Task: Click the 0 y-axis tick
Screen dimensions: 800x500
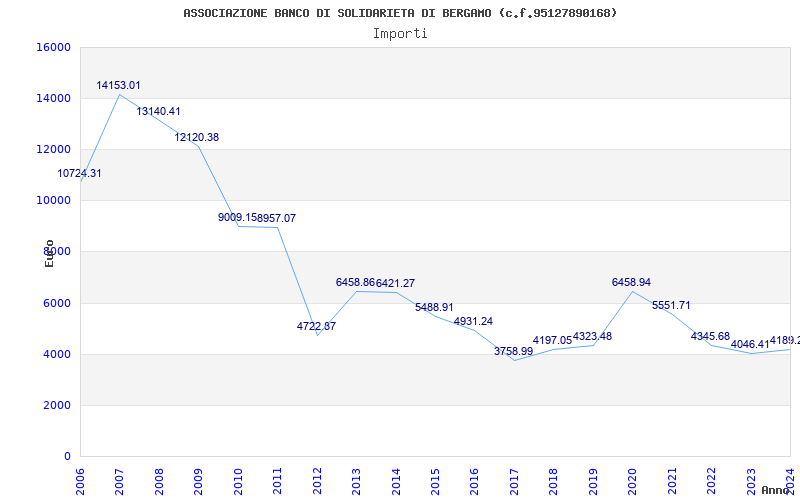Action: [x=67, y=456]
